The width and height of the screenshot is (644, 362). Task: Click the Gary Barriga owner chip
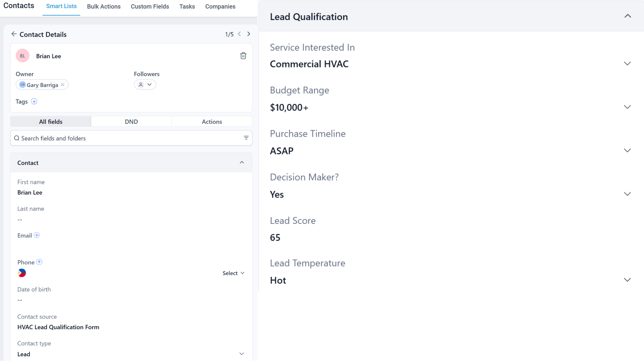click(42, 85)
